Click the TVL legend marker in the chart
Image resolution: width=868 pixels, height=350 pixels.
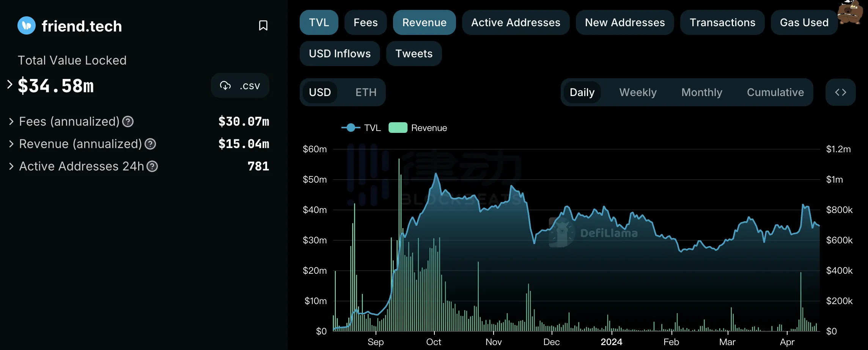[351, 128]
